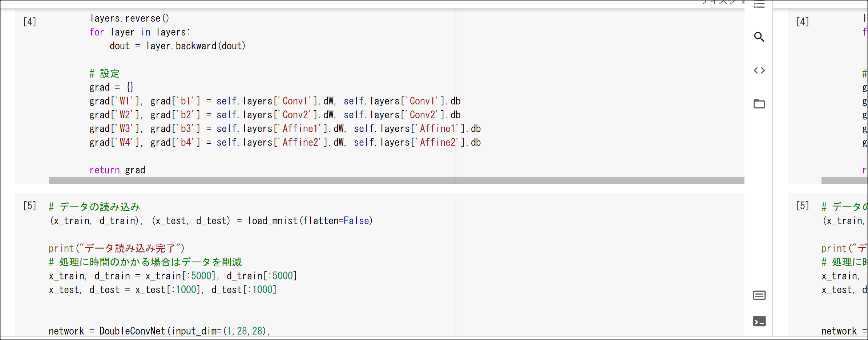Click the '# 処理に時間のかかる場合はデータを削減' comment
Image resolution: width=868 pixels, height=340 pixels.
[x=145, y=262]
